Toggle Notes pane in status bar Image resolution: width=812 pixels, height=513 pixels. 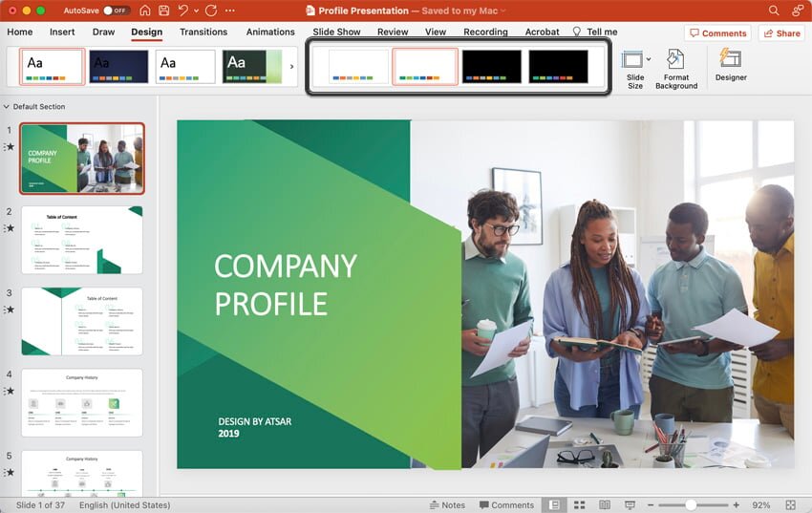[x=446, y=504]
